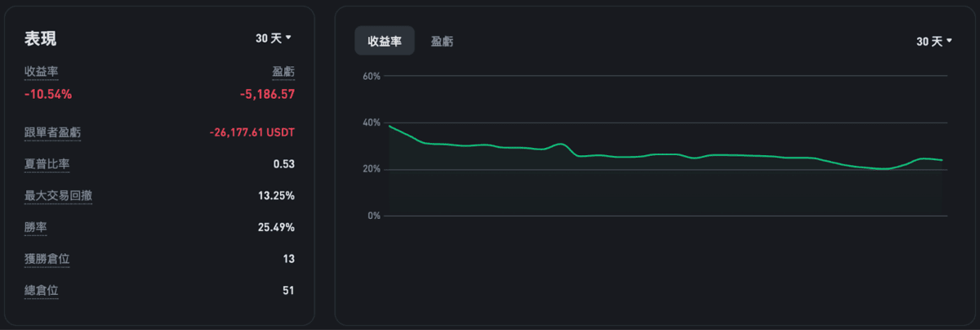
Task: Click the underlined 盈虧 label above -5,186.57
Action: tap(283, 72)
